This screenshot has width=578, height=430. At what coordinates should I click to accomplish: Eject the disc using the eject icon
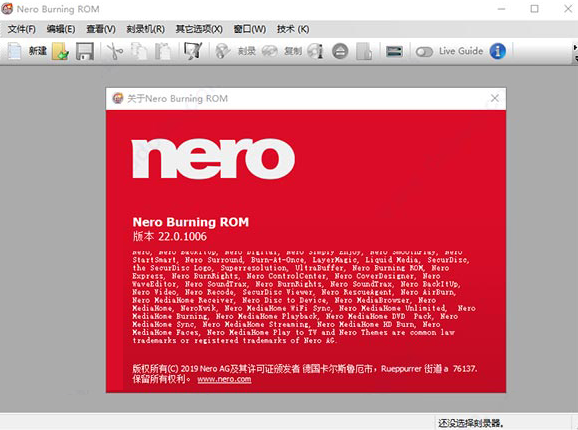pyautogui.click(x=340, y=51)
